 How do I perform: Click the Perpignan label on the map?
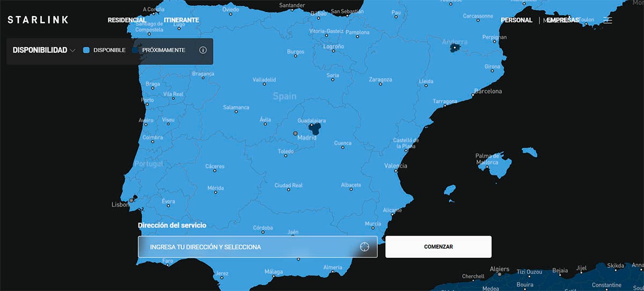coord(494,38)
